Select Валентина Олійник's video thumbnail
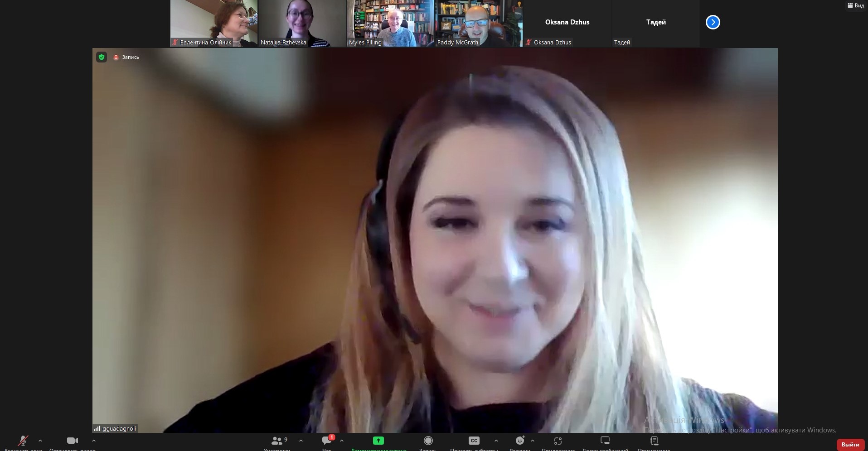The height and width of the screenshot is (451, 868). click(214, 23)
